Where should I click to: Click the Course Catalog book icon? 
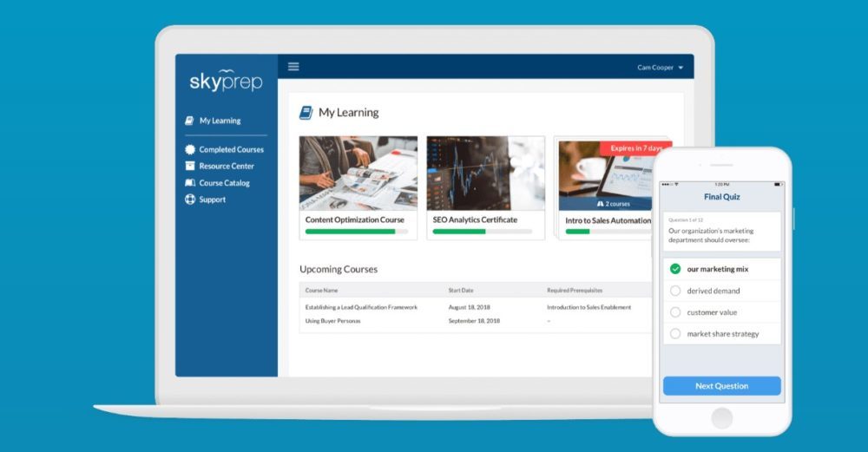click(x=190, y=183)
